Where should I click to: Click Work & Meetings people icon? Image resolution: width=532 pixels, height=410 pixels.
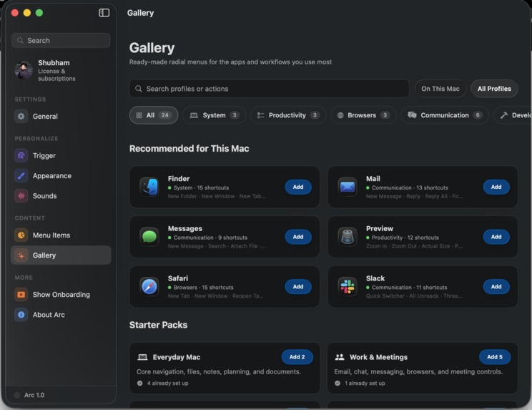coord(340,357)
